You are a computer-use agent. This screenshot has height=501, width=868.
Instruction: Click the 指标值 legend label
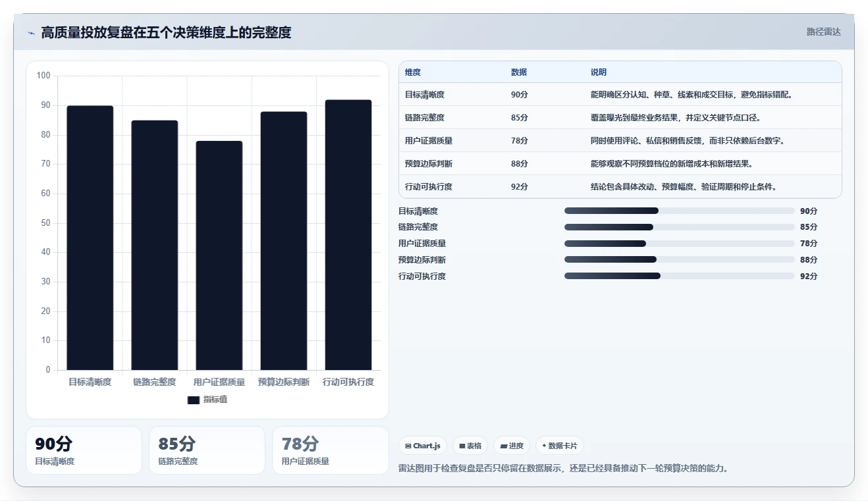click(x=215, y=400)
